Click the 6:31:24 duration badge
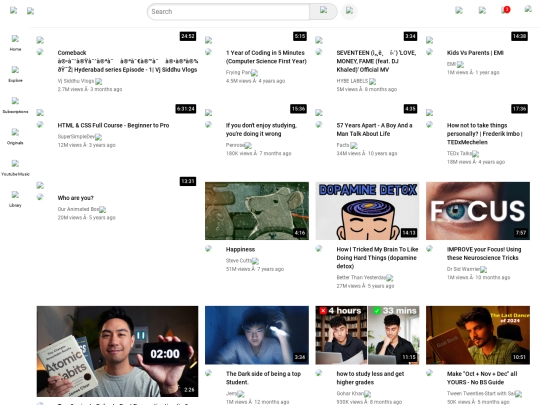The width and height of the screenshot is (540, 405). [186, 109]
